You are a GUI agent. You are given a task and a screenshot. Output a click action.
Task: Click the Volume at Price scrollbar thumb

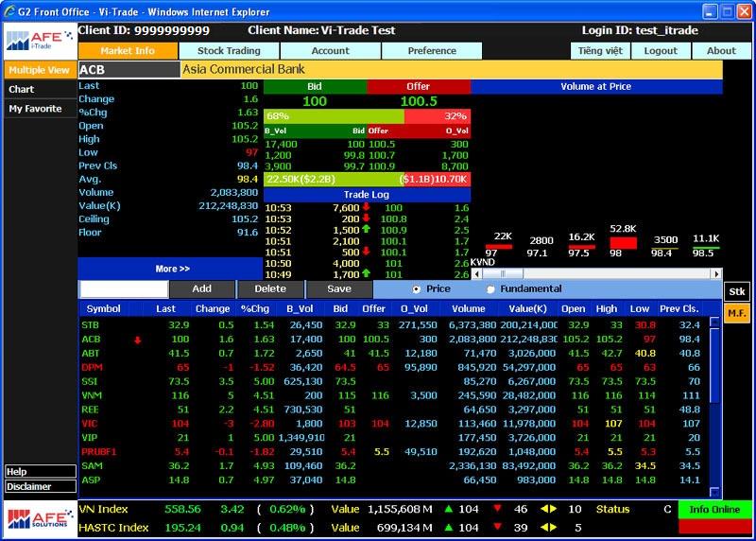pos(503,273)
